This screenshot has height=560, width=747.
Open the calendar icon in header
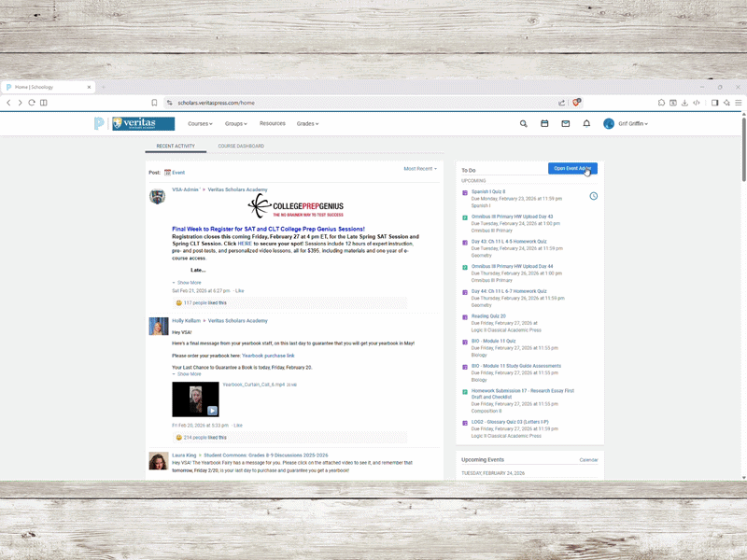[x=544, y=123]
